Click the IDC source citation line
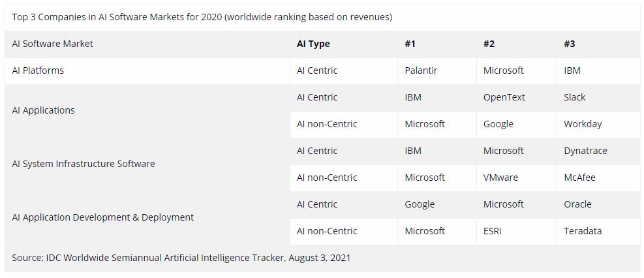This screenshot has height=278, width=644. (181, 258)
